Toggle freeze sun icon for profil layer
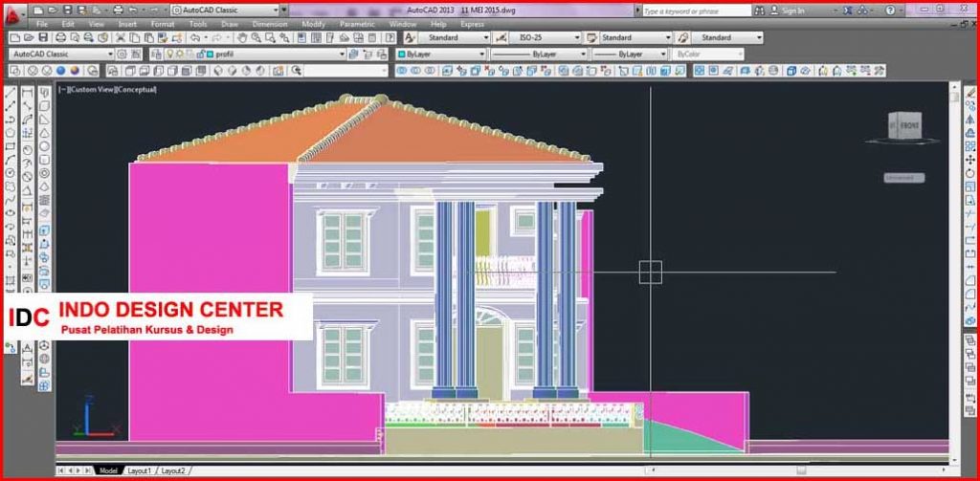 click(180, 55)
